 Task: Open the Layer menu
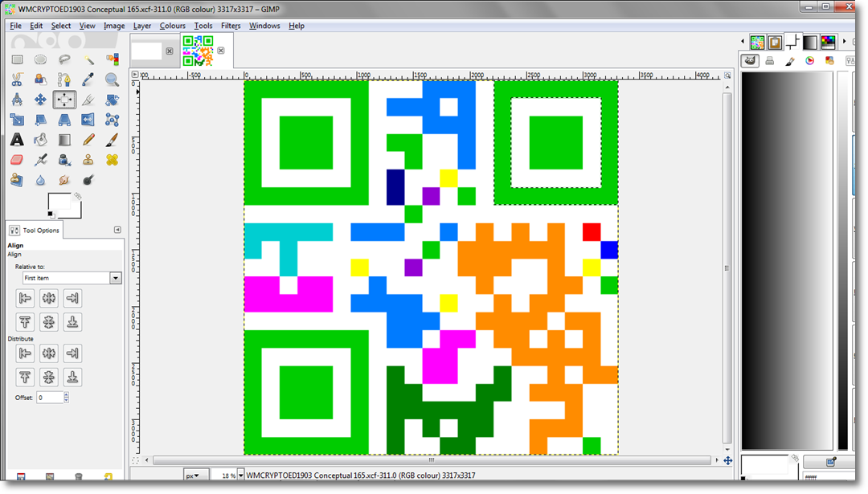(x=142, y=26)
